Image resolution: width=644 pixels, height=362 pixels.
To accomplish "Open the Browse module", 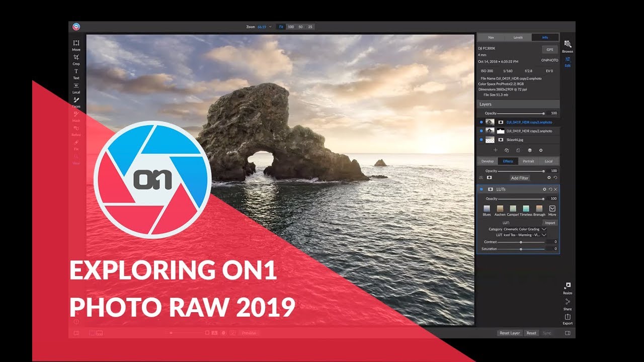I will coord(568,47).
